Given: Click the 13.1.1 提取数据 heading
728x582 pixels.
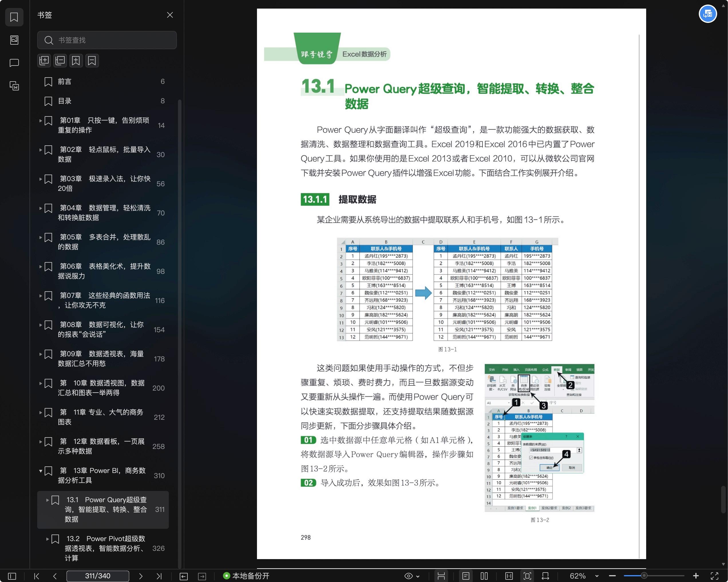Looking at the screenshot, I should point(338,199).
